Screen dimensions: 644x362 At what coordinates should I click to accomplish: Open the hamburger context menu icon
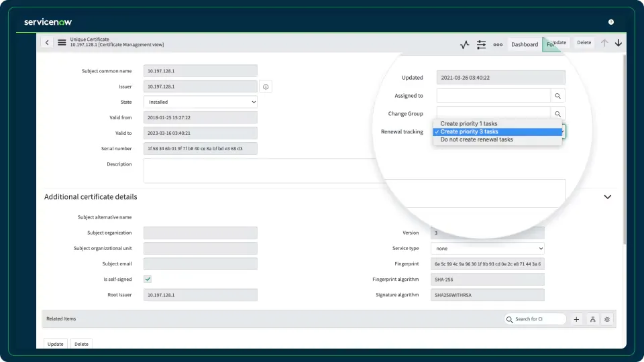[62, 42]
